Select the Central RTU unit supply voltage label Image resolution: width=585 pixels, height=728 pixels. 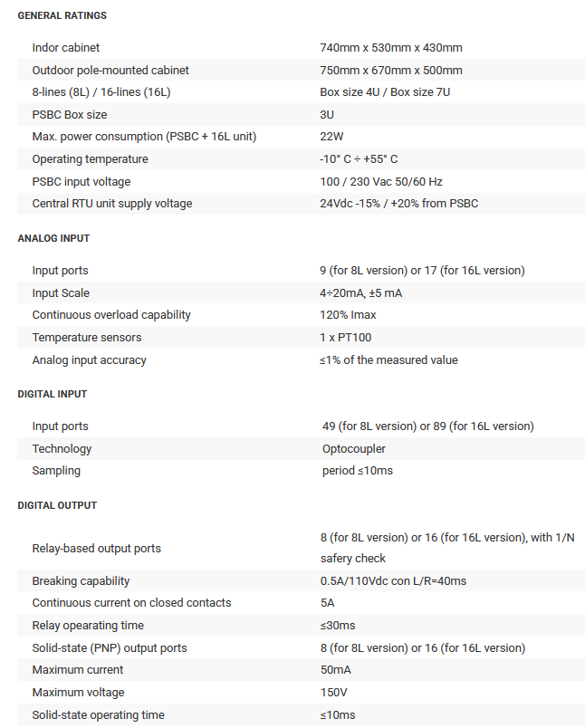coord(112,204)
